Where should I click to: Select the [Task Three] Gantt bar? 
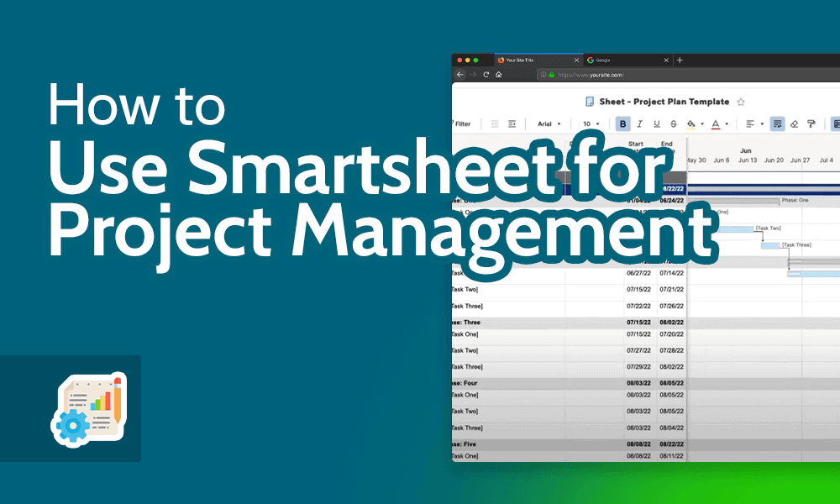770,246
